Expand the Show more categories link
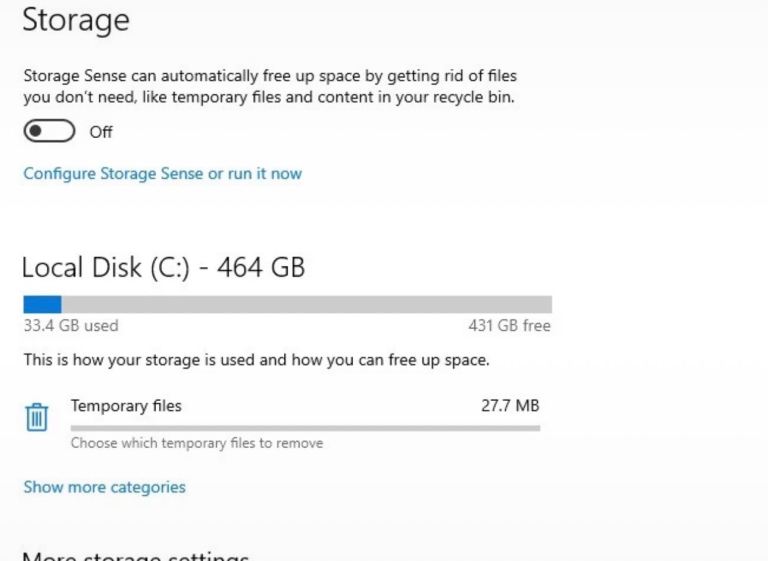768x561 pixels. [104, 487]
